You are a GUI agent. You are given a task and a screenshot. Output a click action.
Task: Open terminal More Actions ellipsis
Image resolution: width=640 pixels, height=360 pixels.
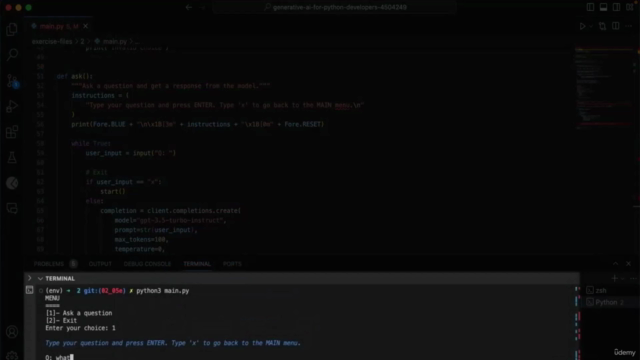pos(633,278)
